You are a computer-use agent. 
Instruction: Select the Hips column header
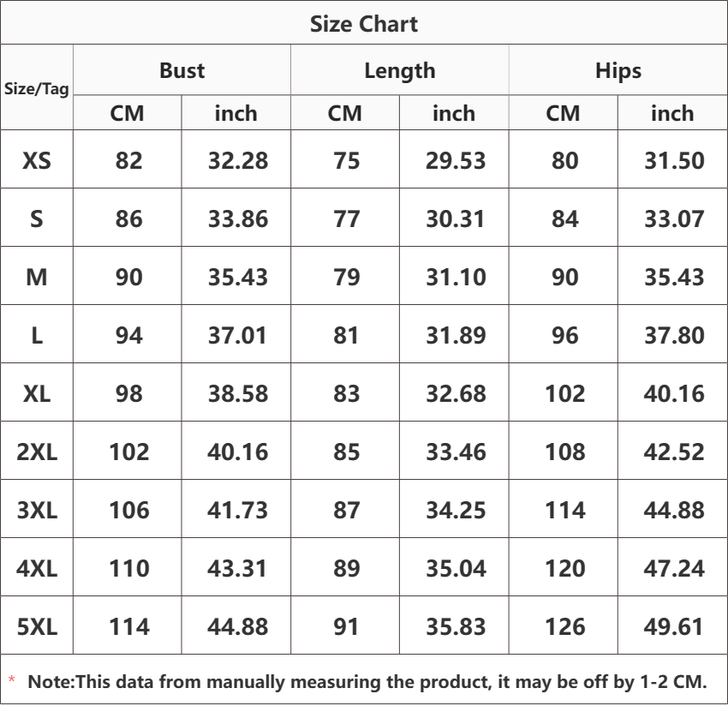(x=618, y=71)
